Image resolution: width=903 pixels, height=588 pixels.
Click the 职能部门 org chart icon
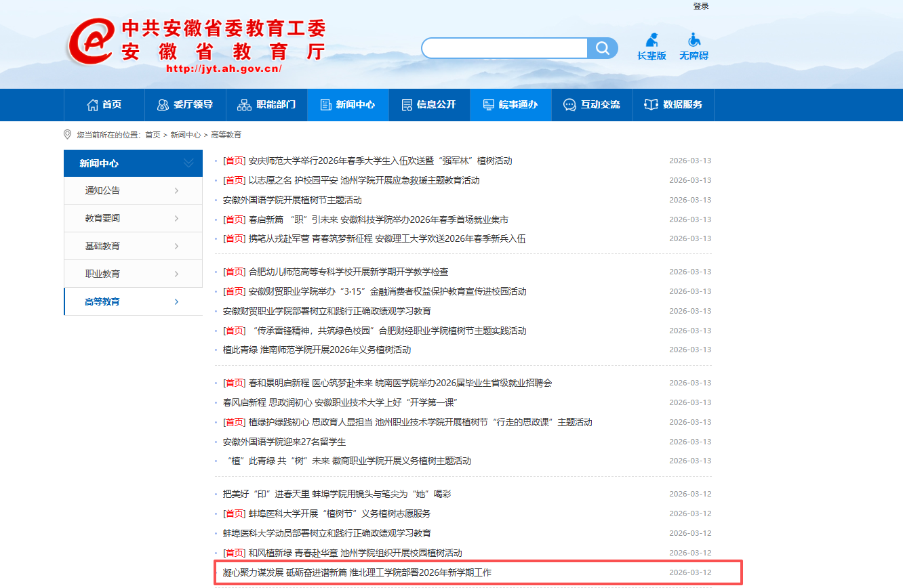pyautogui.click(x=244, y=105)
